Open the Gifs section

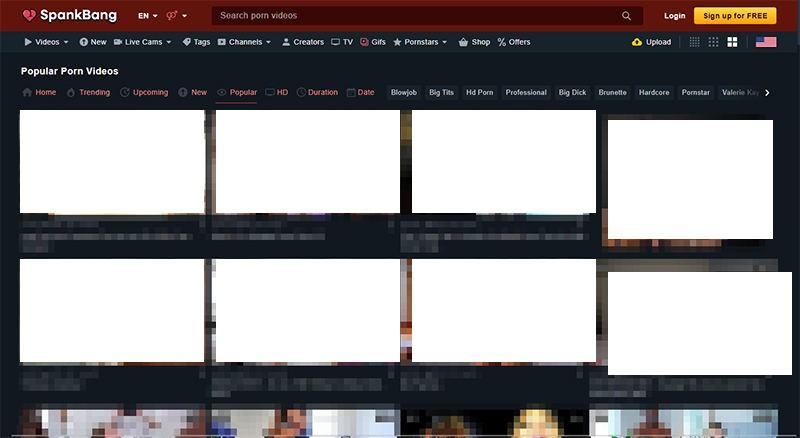coord(372,42)
